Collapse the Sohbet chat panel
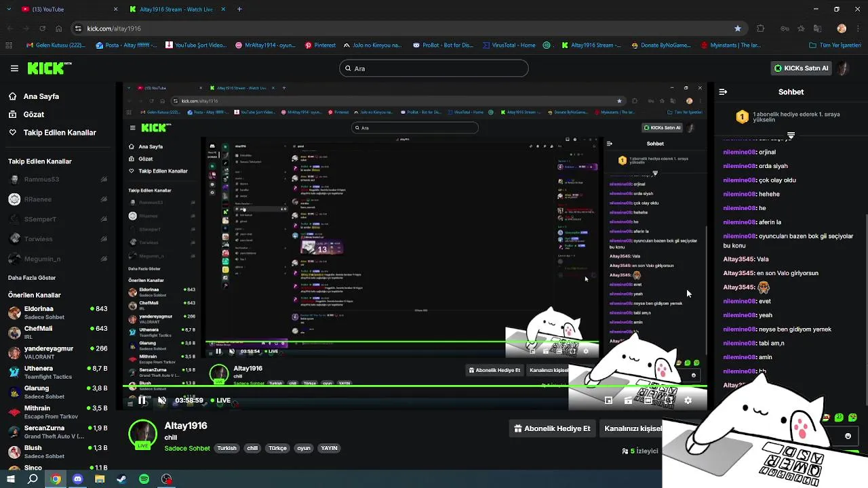868x488 pixels. coord(723,91)
